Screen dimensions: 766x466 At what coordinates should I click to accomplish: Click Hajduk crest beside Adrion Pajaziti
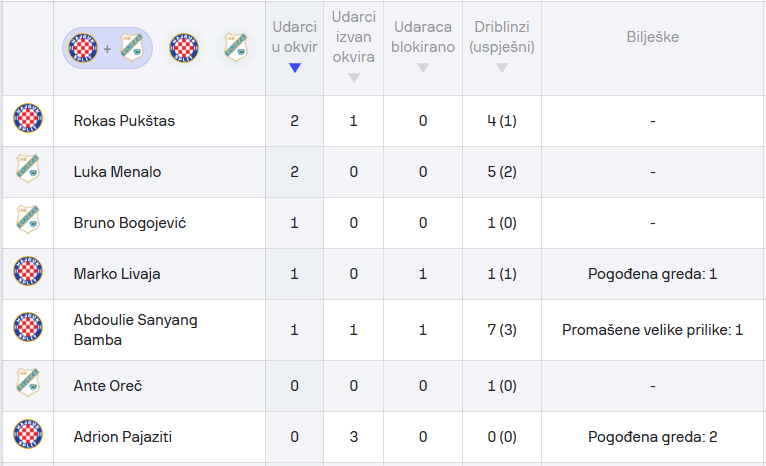pos(28,434)
